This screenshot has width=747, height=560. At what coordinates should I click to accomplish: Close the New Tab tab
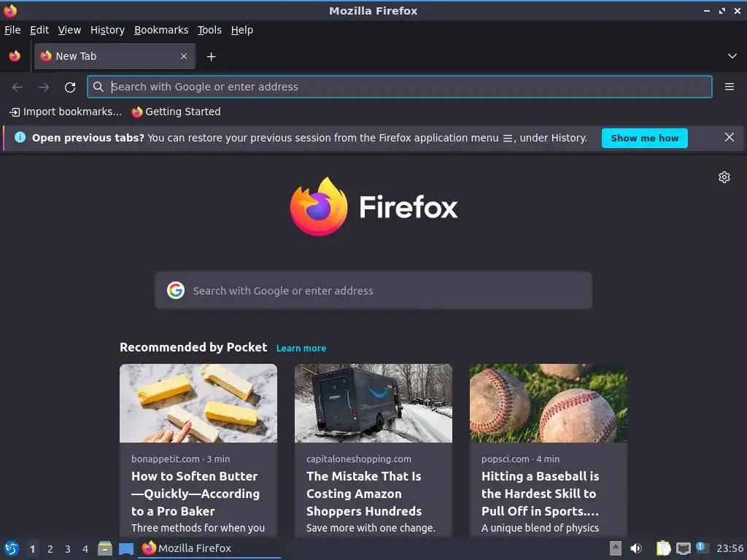(183, 56)
